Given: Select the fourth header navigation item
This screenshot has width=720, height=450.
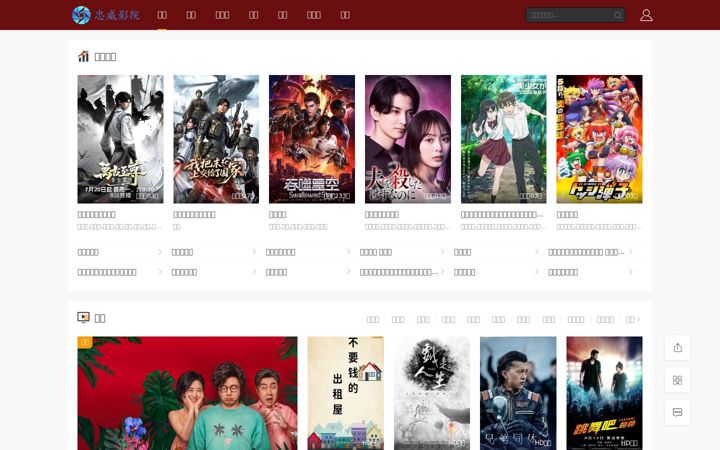Looking at the screenshot, I should [253, 15].
